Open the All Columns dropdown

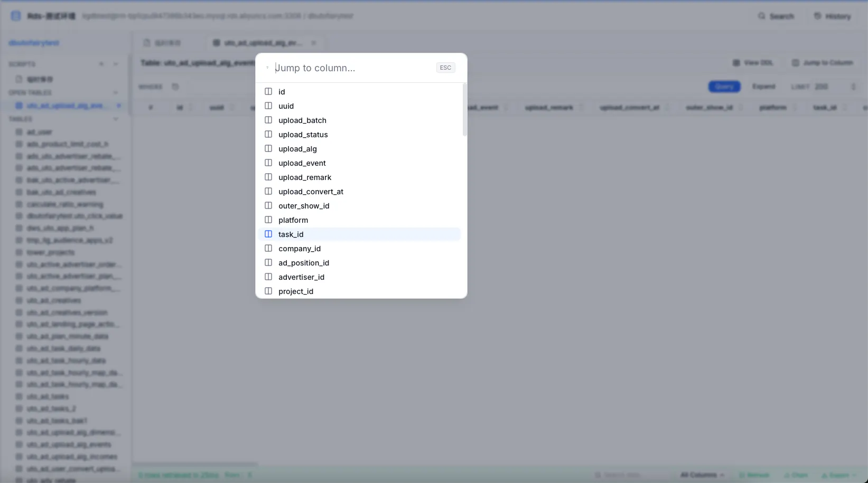tap(702, 475)
